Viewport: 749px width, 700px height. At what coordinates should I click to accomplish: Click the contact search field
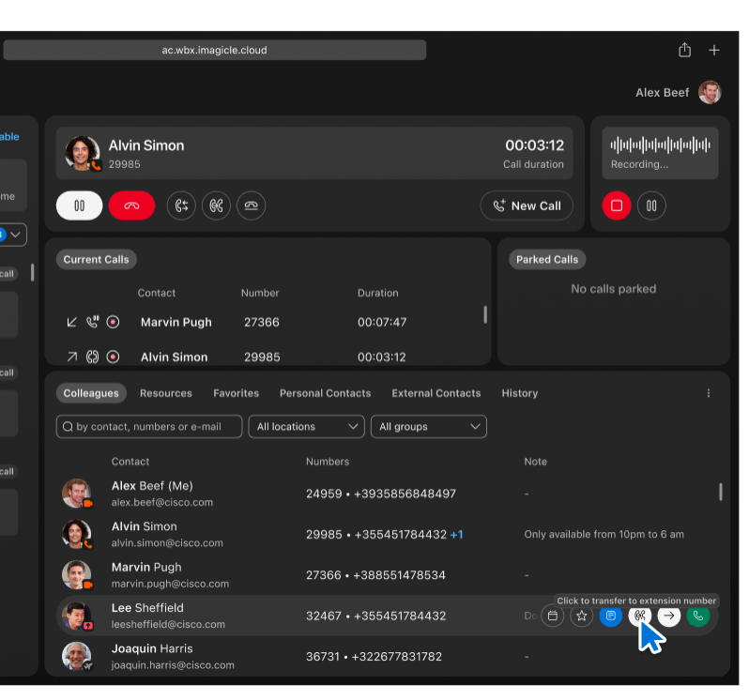click(149, 426)
